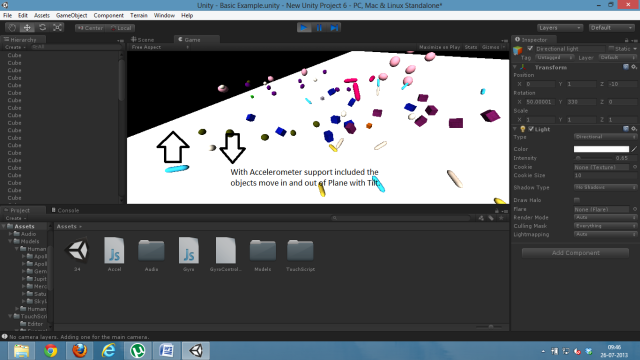Open the Culling Mask dropdown
Viewport: 640px width, 360px height.
pyautogui.click(x=605, y=226)
